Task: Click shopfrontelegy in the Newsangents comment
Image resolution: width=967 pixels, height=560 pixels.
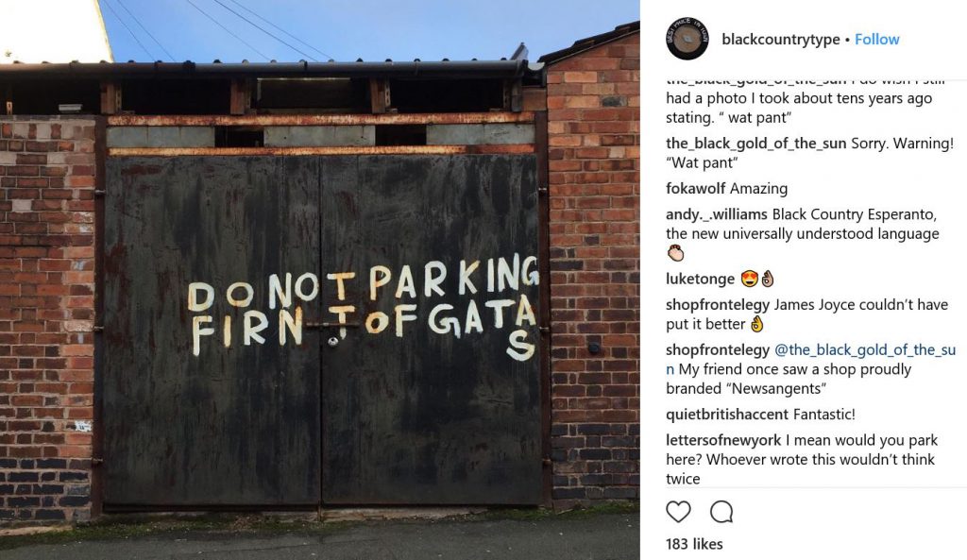Action: click(718, 350)
